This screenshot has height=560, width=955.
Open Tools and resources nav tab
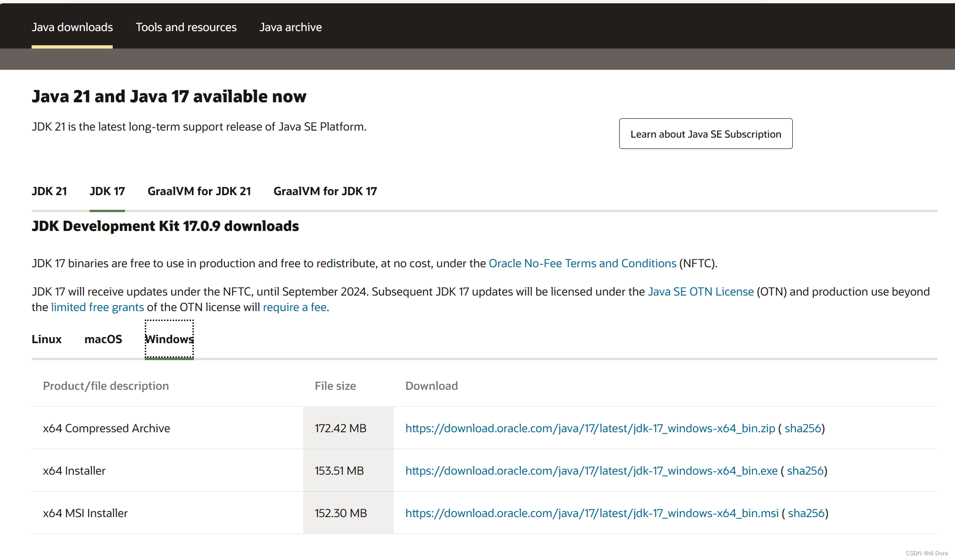click(186, 27)
